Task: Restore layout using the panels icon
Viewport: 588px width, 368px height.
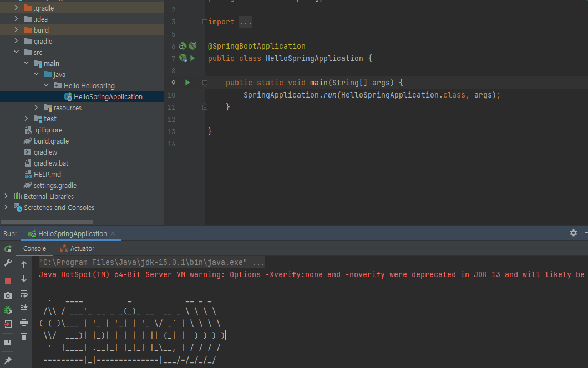Action: (8, 343)
